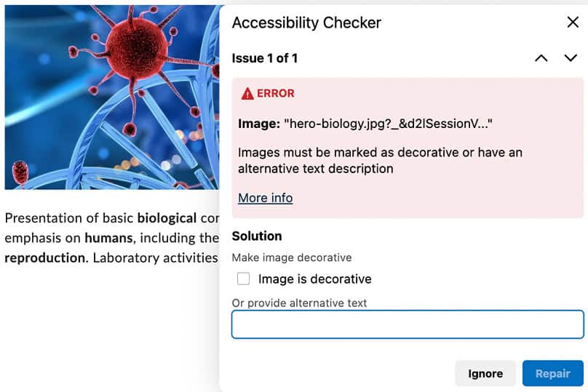
Task: Focus the alternative text input field
Action: coord(408,324)
